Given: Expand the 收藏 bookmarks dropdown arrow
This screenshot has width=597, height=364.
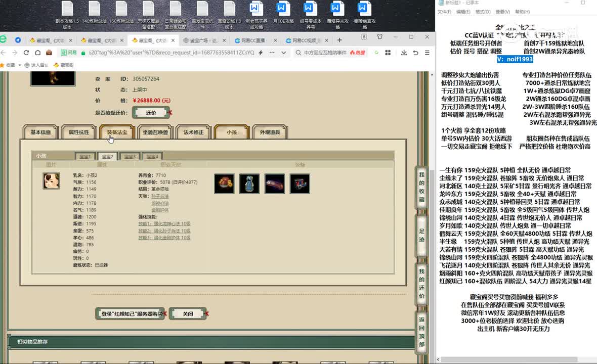Looking at the screenshot, I should [20, 65].
